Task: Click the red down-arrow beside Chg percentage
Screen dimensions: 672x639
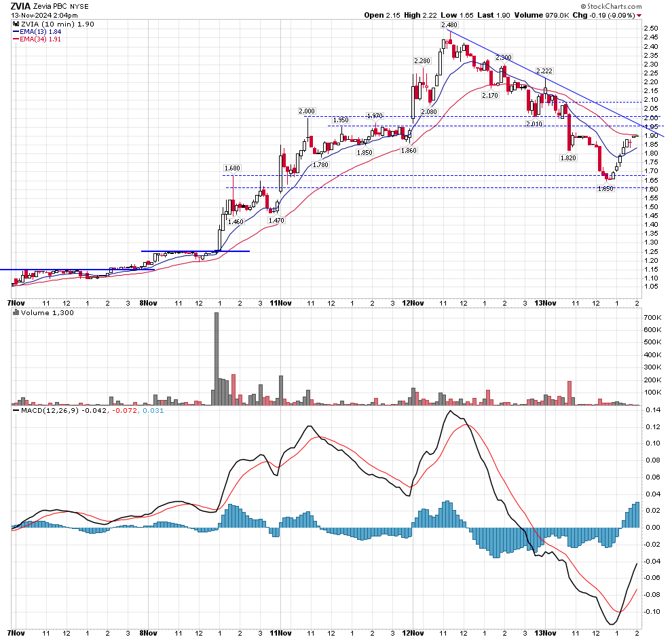Action: [639, 15]
